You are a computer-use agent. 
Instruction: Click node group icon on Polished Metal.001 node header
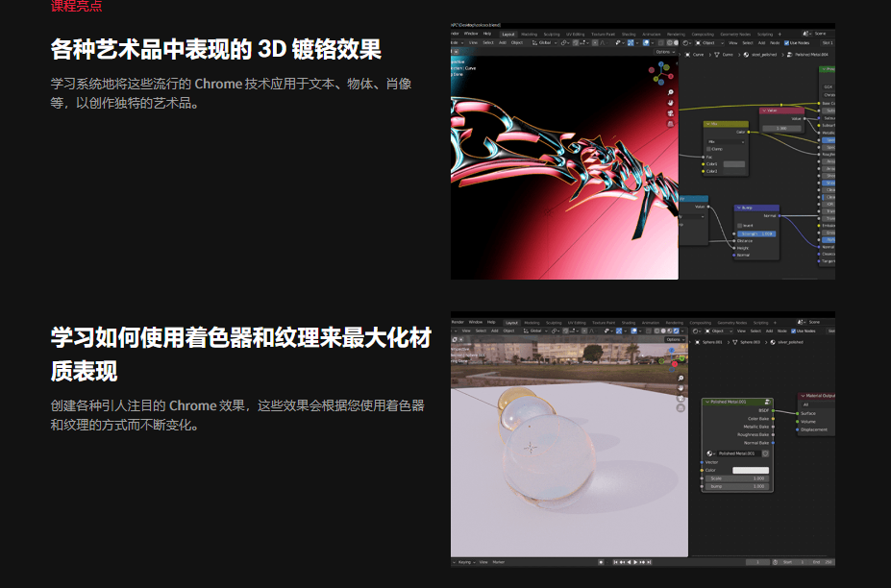768,402
